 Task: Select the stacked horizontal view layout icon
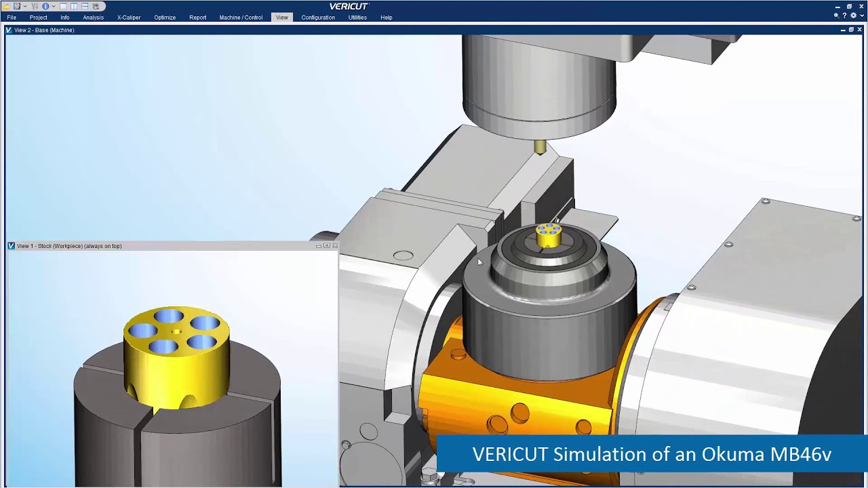pos(85,6)
